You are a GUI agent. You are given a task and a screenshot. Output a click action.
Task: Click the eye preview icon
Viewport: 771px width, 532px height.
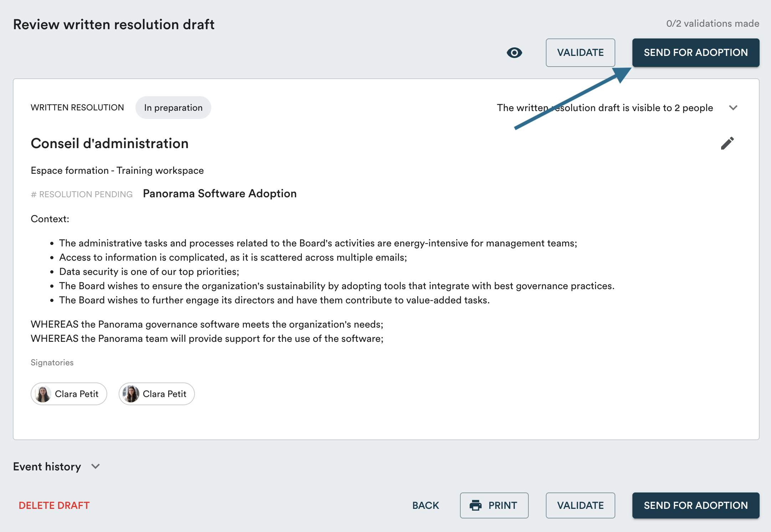[x=514, y=53]
